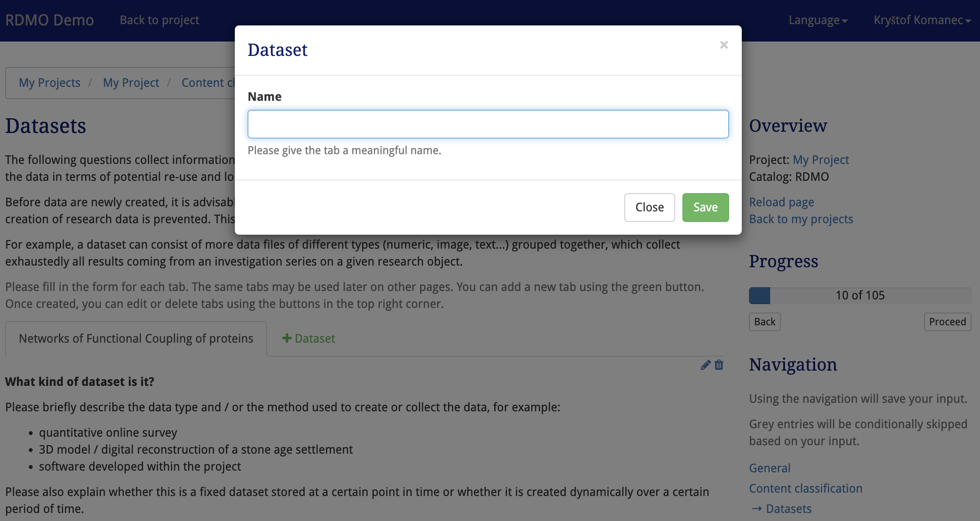Image resolution: width=980 pixels, height=521 pixels.
Task: Select Networks of Functional Coupling tab
Action: [x=136, y=338]
